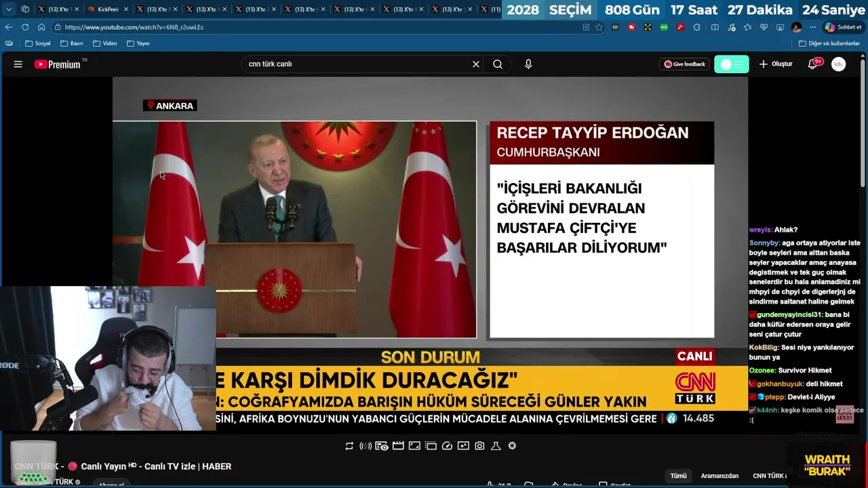Open the Sosyal bookmarks folder

38,43
